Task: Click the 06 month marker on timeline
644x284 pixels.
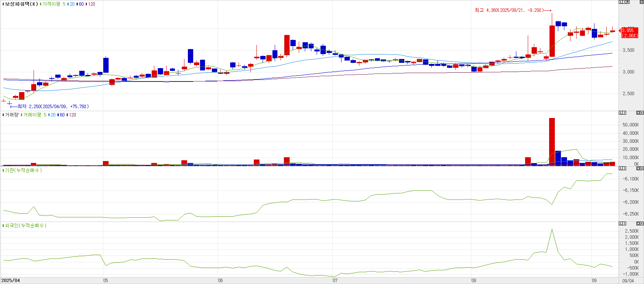Action: (x=220, y=281)
